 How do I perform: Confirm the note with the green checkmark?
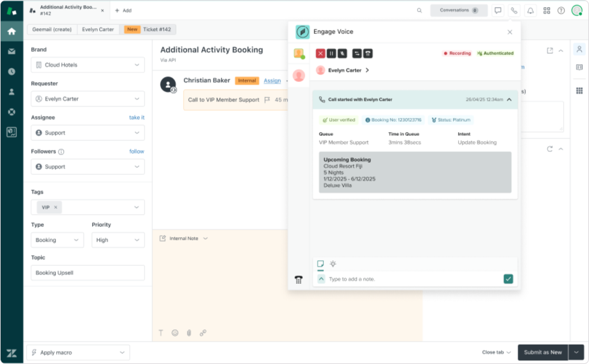(x=508, y=279)
